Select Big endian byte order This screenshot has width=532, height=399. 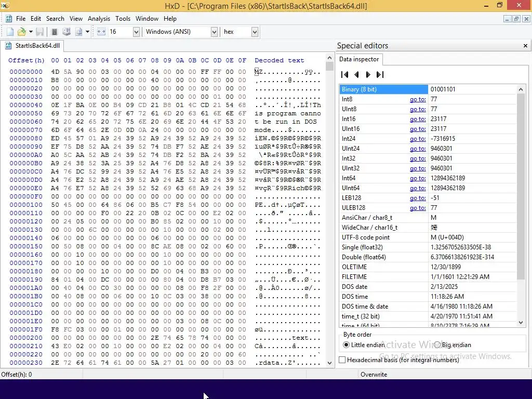(x=453, y=345)
